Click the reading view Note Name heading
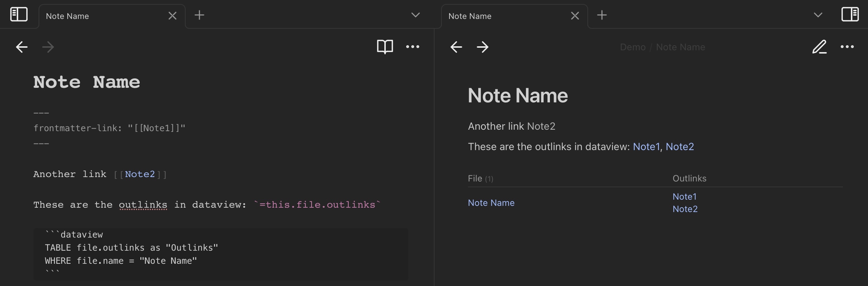868x286 pixels. point(518,95)
